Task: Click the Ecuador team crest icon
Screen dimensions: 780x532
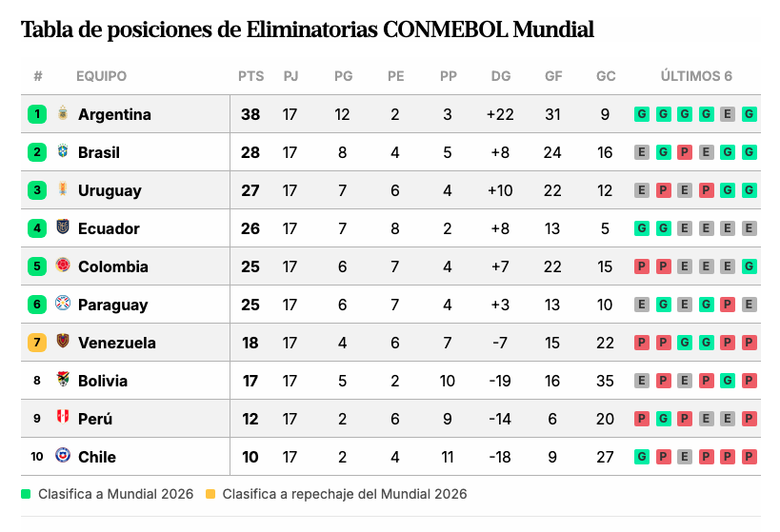Action: click(63, 227)
